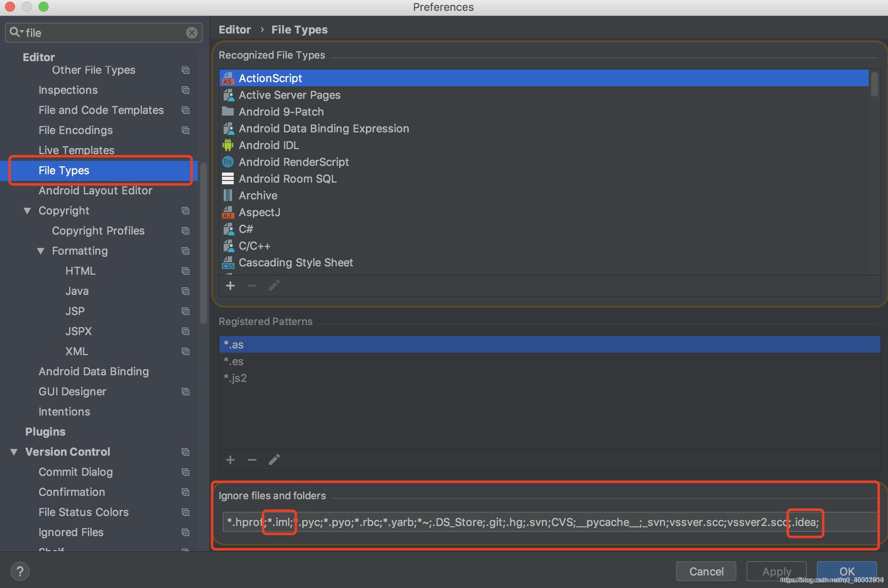This screenshot has width=888, height=588.
Task: Click the Android RenderScript icon
Action: tap(228, 162)
